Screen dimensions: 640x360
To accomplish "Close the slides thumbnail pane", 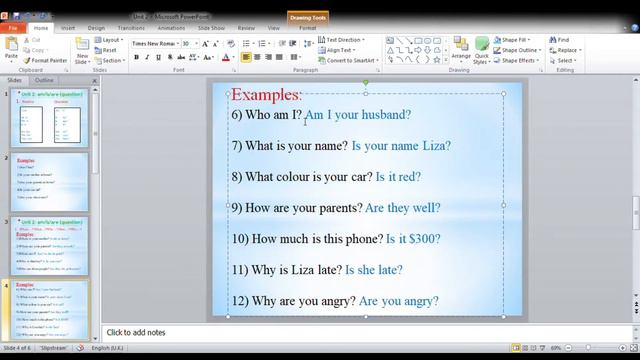I will [94, 81].
